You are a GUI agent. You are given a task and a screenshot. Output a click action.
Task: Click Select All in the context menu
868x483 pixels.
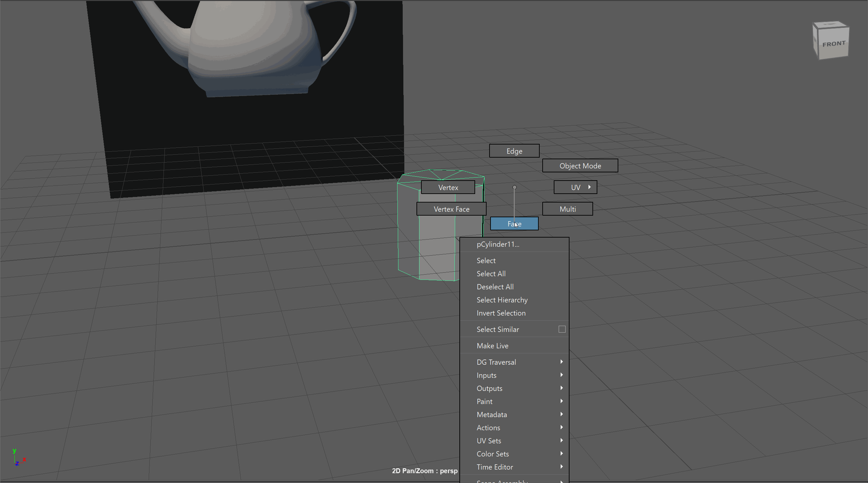pos(491,274)
